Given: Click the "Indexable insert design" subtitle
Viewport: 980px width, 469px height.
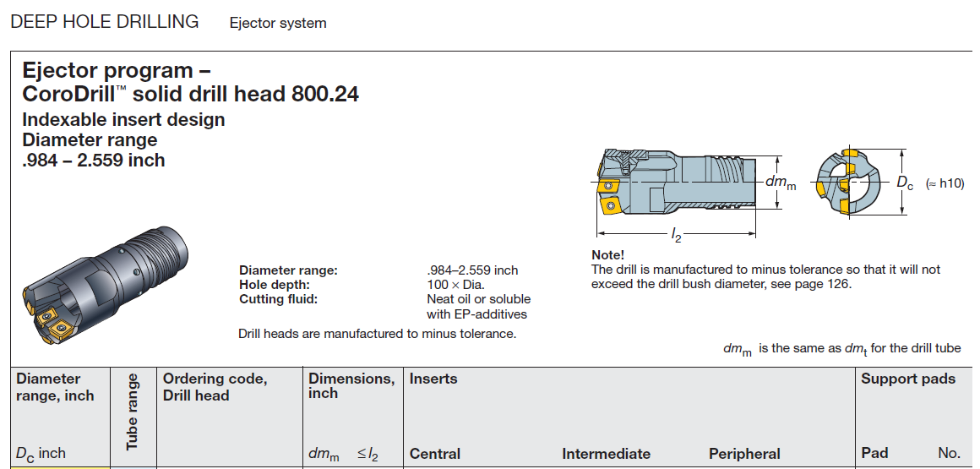Looking at the screenshot, I should [x=123, y=119].
